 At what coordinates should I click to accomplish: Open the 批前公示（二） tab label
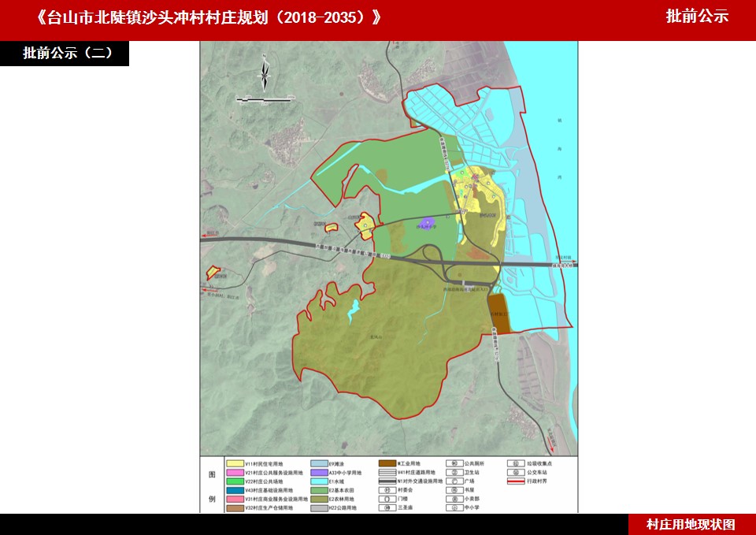click(x=65, y=54)
